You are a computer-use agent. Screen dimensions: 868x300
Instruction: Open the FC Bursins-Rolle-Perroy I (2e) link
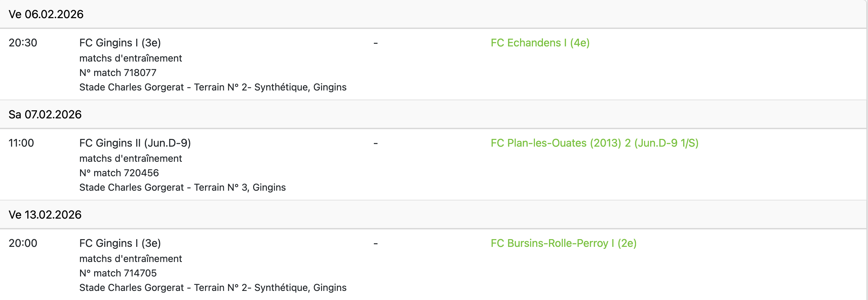tap(563, 243)
